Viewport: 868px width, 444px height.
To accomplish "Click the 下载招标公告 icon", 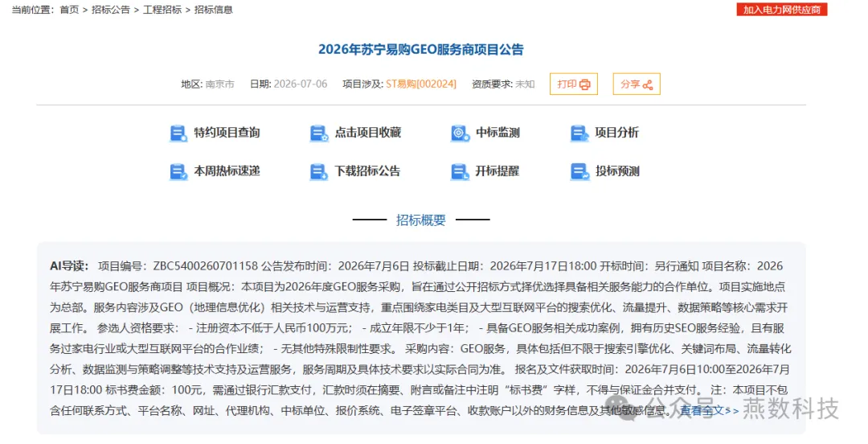I will (x=319, y=171).
